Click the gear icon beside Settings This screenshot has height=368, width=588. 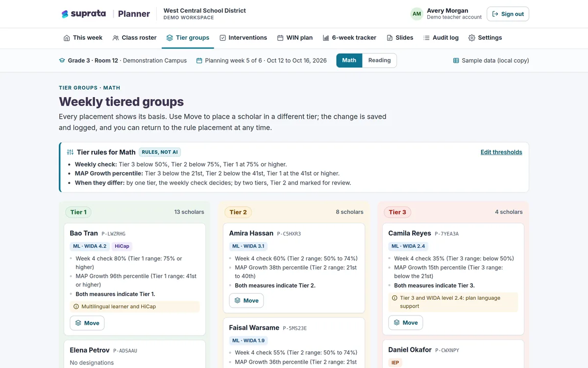coord(472,38)
